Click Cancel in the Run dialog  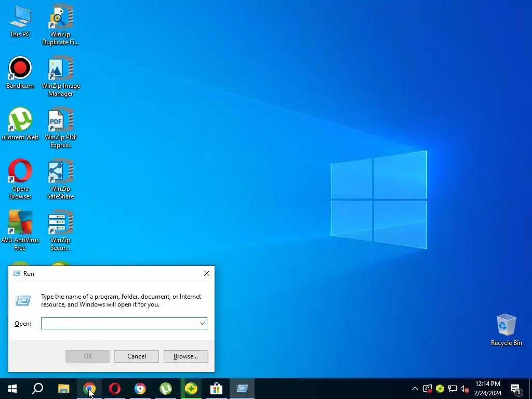click(x=137, y=356)
